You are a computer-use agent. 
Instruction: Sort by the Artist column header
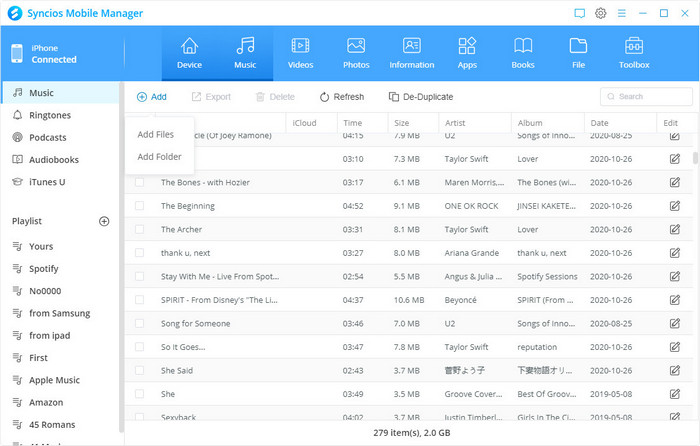475,123
